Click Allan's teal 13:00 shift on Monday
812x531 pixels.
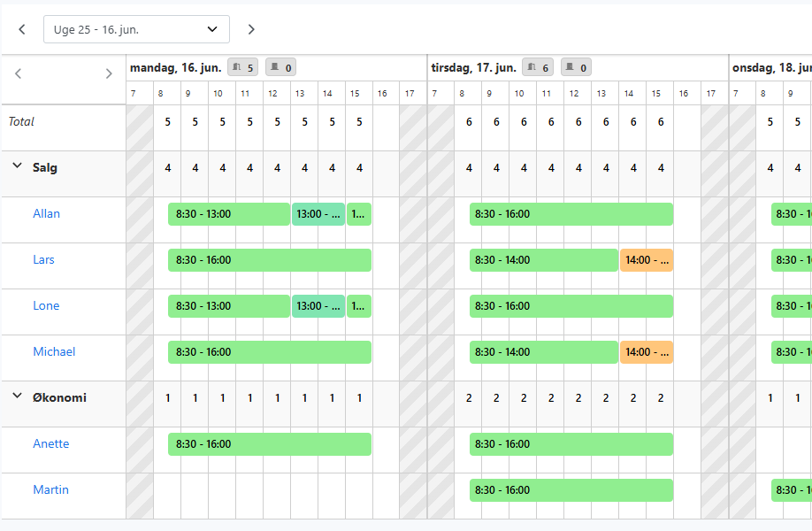(318, 214)
